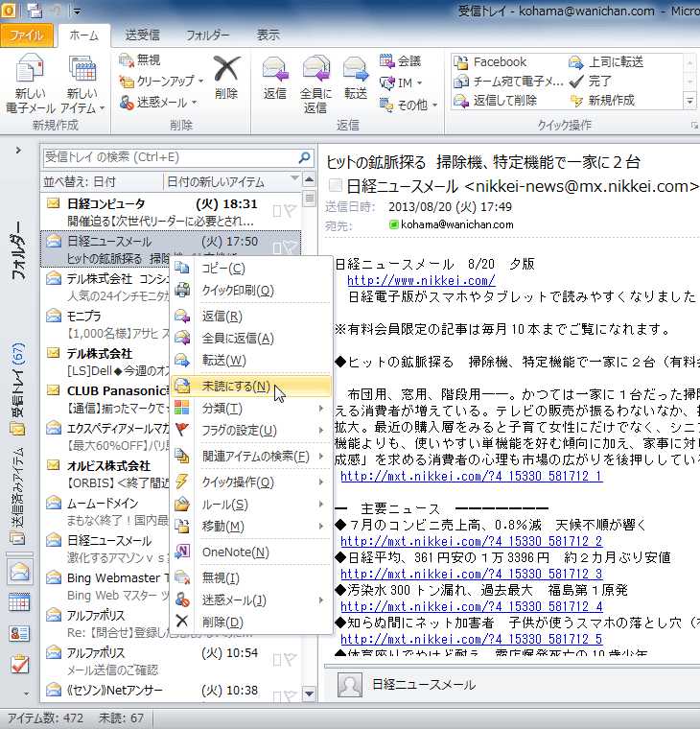This screenshot has height=729, width=700.
Task: Expand the quick steps gallery more arrow
Action: click(689, 101)
